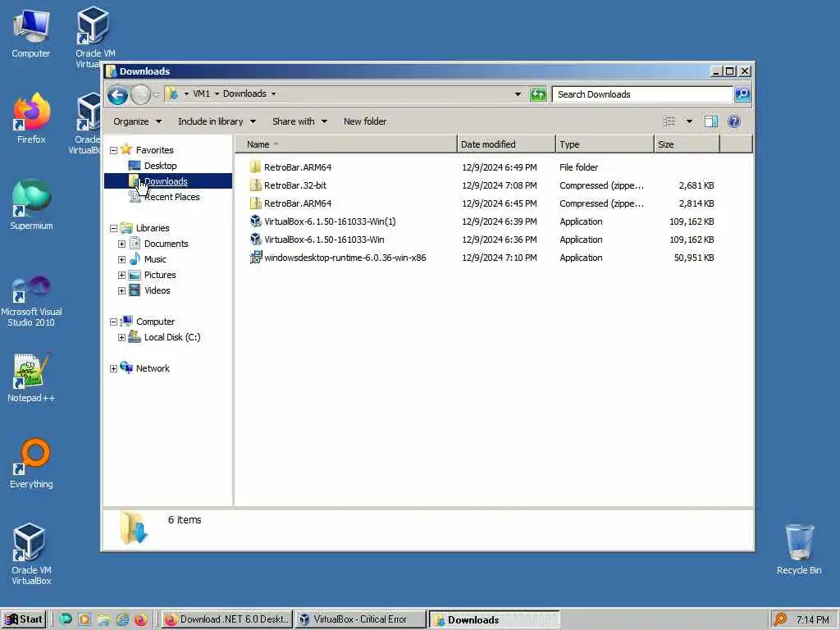
Task: Toggle the preview pane icon
Action: click(x=711, y=121)
